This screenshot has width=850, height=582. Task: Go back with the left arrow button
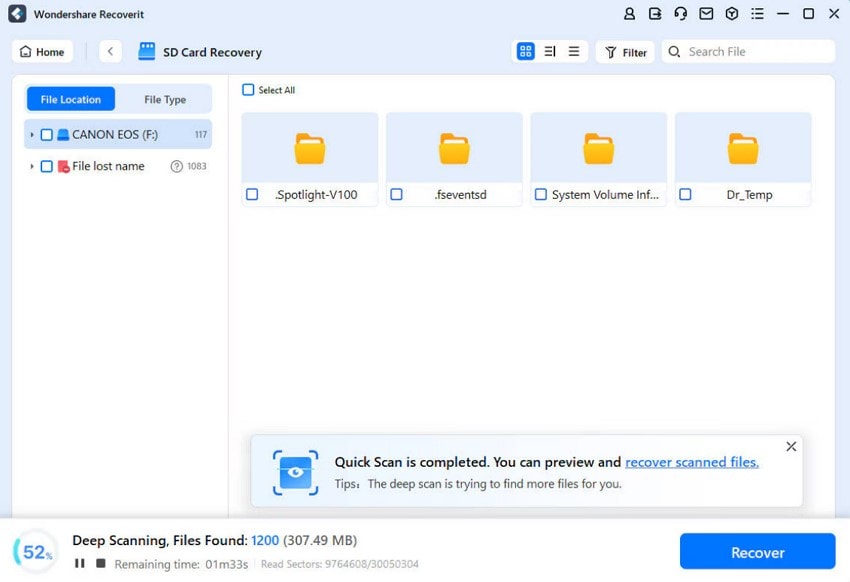click(111, 51)
